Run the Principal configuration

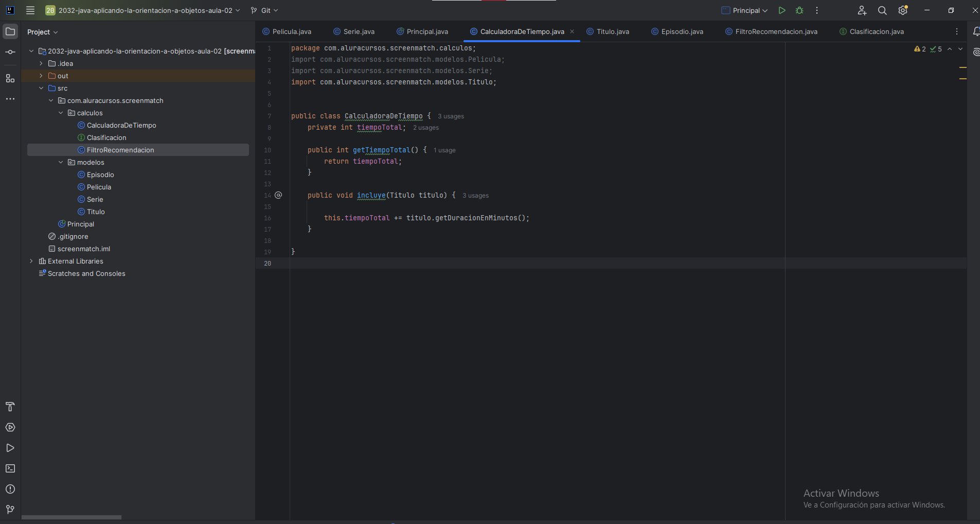(782, 10)
